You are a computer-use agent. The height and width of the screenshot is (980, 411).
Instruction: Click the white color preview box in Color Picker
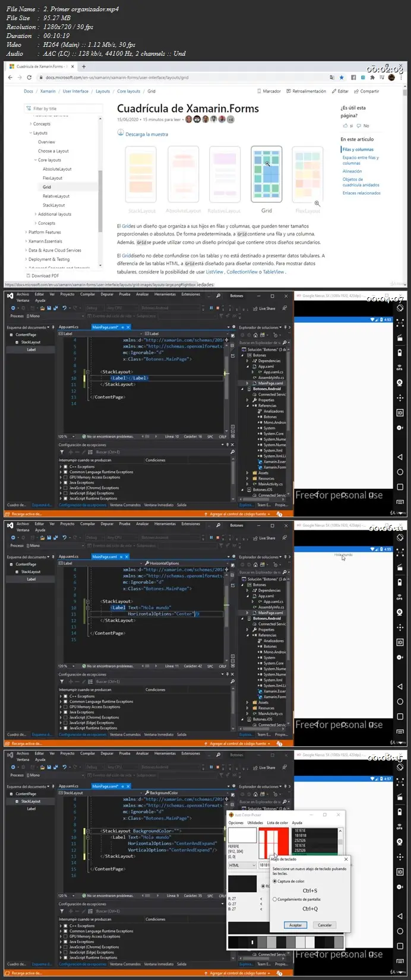[x=242, y=835]
